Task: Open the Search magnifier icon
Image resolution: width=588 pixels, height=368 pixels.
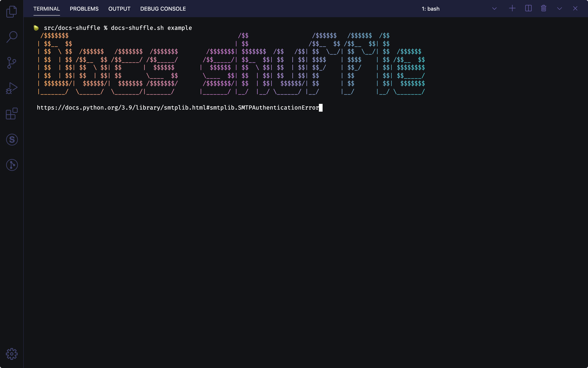Action: pyautogui.click(x=12, y=37)
